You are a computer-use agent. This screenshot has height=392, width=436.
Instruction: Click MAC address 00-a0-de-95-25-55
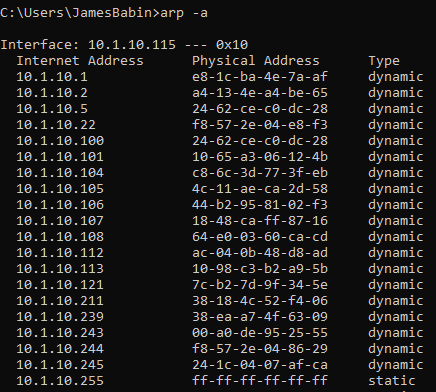[x=260, y=333]
